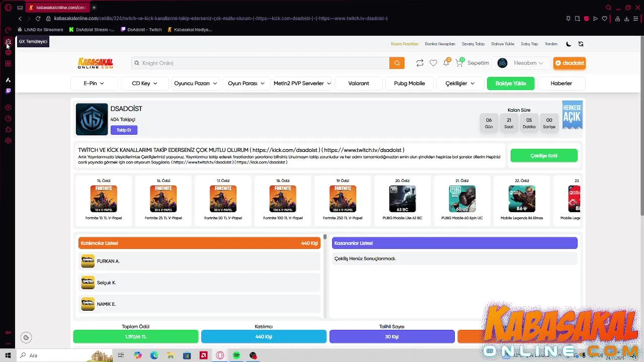644x362 pixels.
Task: Click the Kabasakal Online logo
Action: pyautogui.click(x=95, y=63)
